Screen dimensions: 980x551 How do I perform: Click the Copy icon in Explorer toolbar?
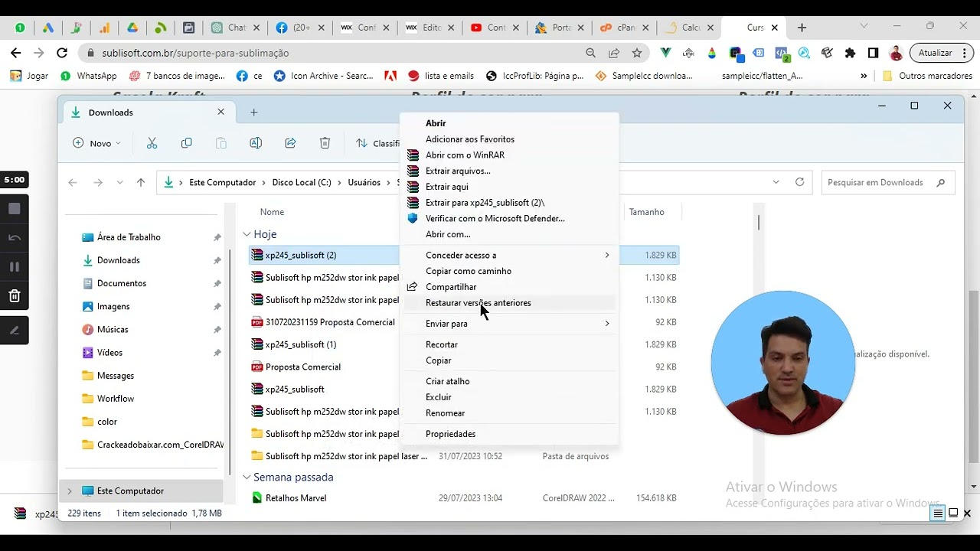click(186, 143)
